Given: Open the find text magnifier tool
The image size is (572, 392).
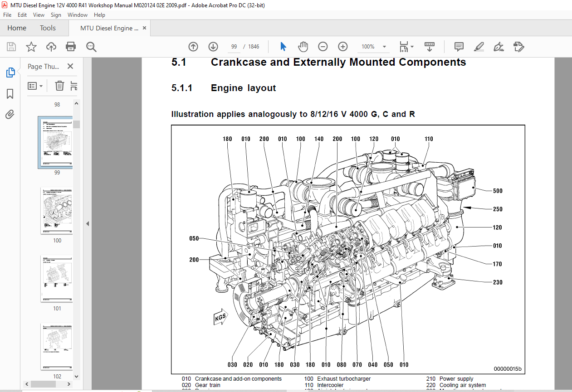Looking at the screenshot, I should pyautogui.click(x=92, y=47).
